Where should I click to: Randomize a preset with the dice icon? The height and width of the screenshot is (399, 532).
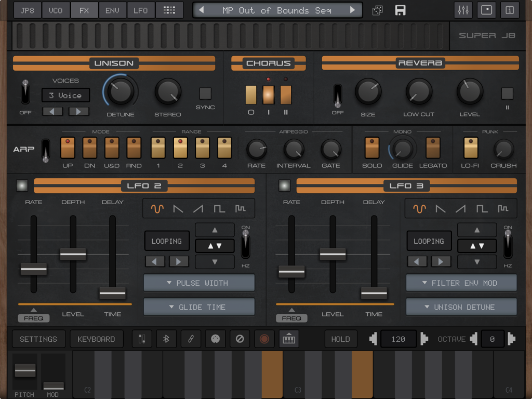pyautogui.click(x=378, y=10)
